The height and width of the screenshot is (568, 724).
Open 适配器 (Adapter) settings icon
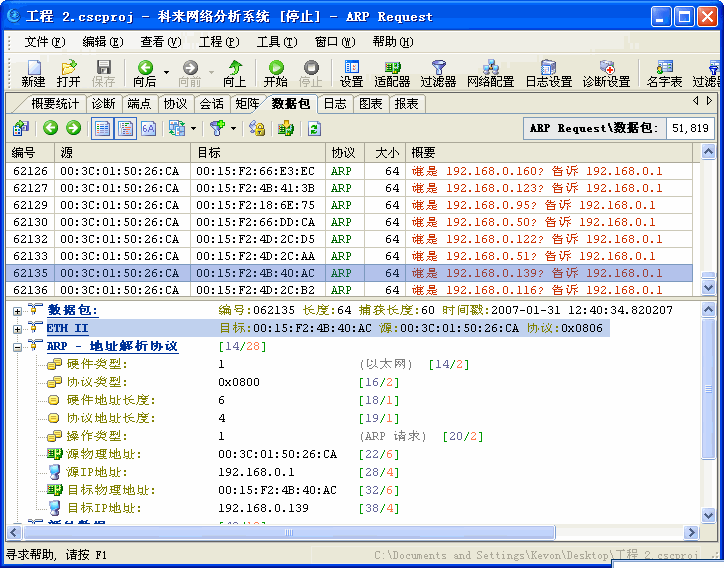[x=392, y=74]
